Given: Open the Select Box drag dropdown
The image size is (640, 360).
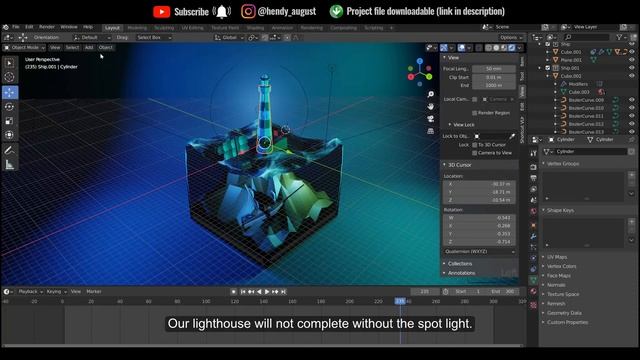Looking at the screenshot, I should 153,38.
